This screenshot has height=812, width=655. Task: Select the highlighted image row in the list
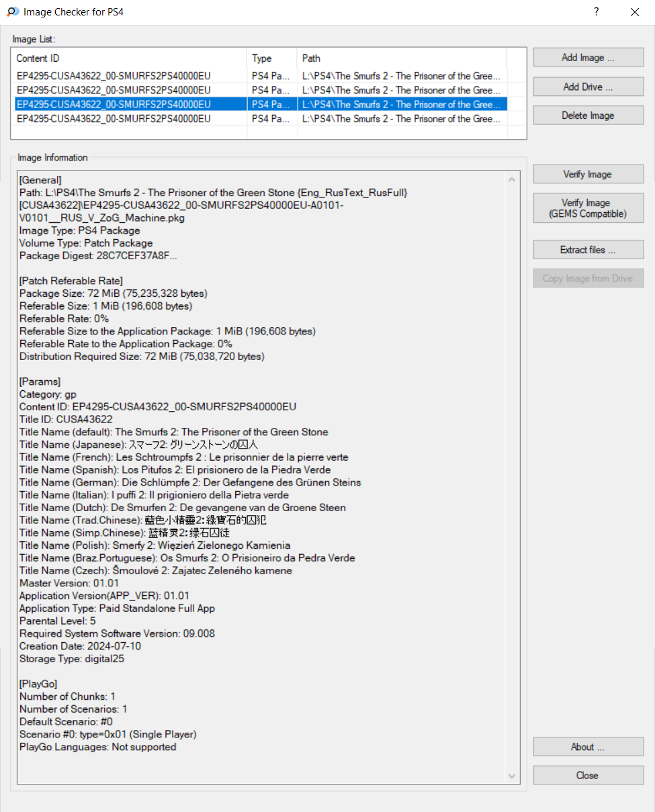[x=260, y=105]
